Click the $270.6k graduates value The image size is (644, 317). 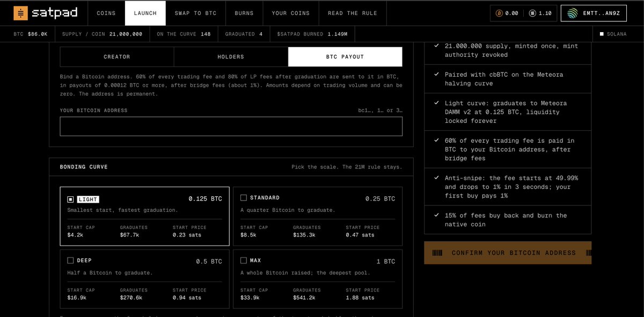[131, 298]
